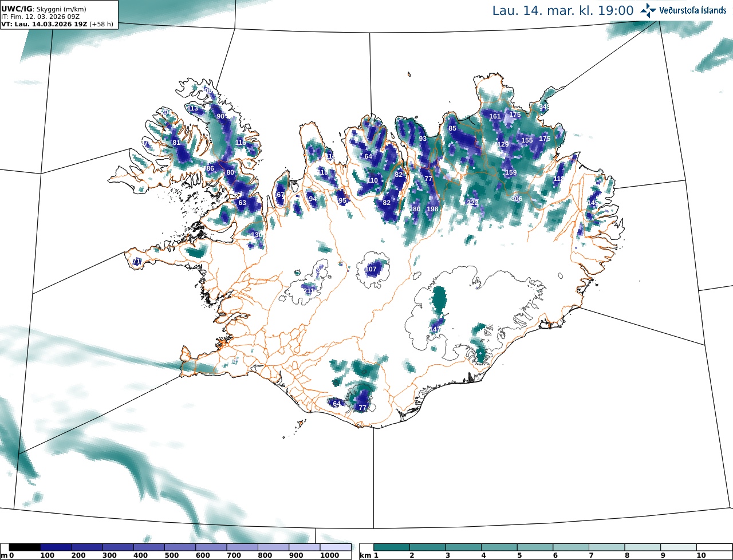Click the visibility value 159 on the map
The height and width of the screenshot is (560, 733).
tap(511, 172)
